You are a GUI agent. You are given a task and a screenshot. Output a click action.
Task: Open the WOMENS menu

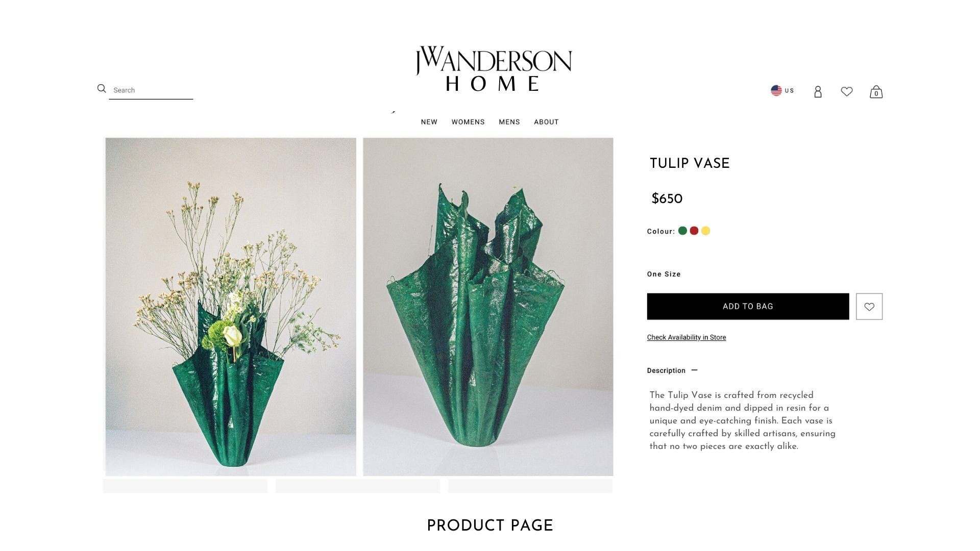[x=468, y=122]
